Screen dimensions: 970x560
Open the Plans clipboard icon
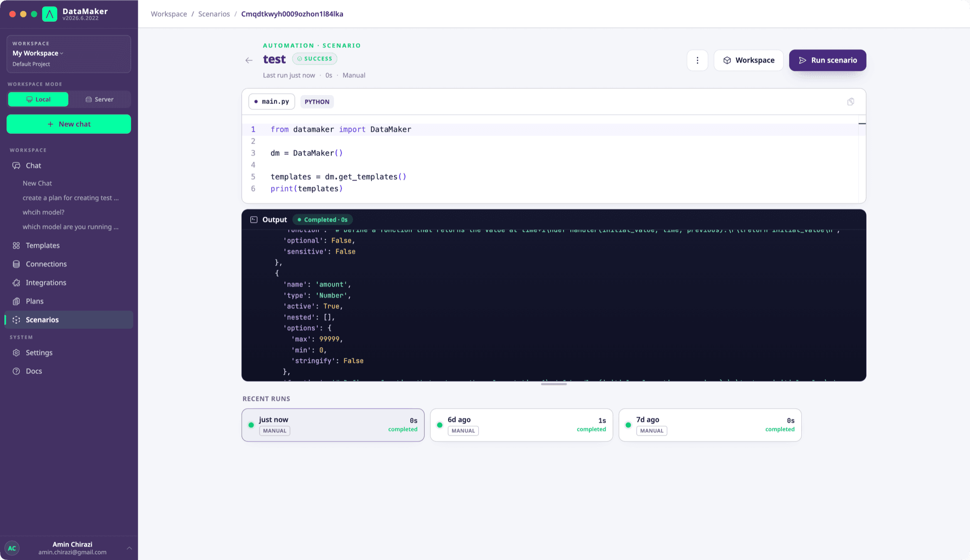pos(16,302)
